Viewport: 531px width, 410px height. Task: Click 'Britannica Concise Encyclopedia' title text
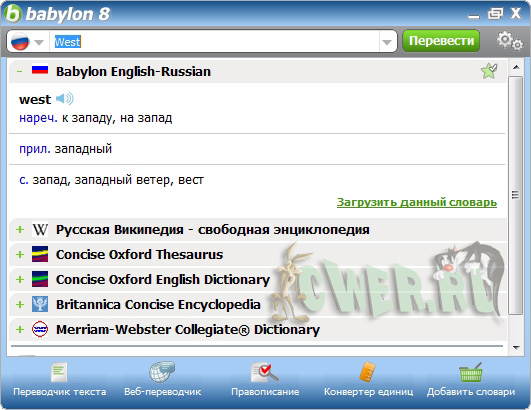coord(158,304)
